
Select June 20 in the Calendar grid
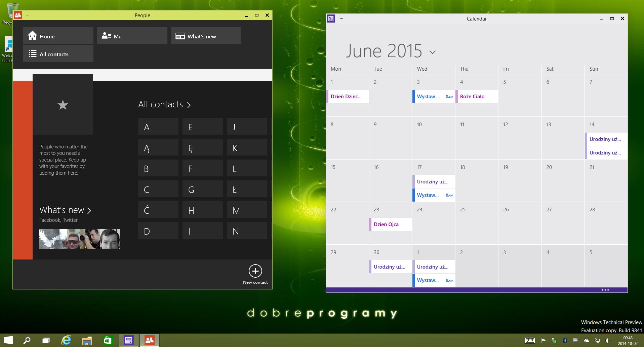(x=563, y=181)
